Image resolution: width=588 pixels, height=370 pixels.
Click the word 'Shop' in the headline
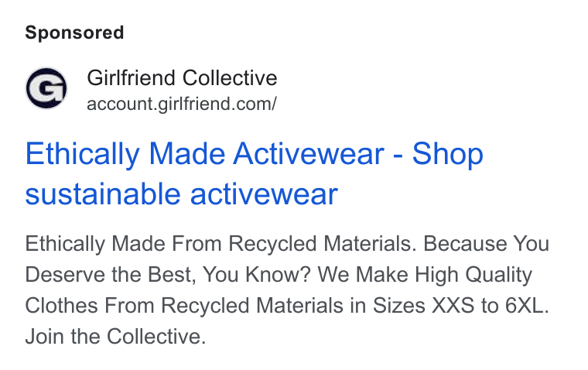point(447,154)
